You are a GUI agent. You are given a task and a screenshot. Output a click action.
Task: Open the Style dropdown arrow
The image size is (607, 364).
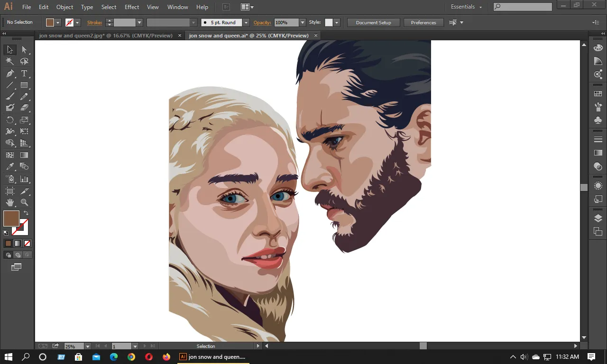(x=337, y=23)
